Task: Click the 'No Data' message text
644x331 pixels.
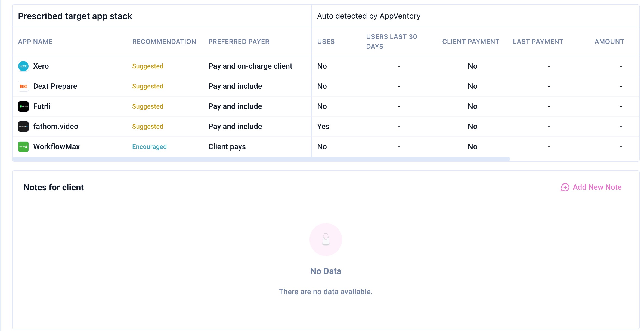Action: [x=326, y=271]
